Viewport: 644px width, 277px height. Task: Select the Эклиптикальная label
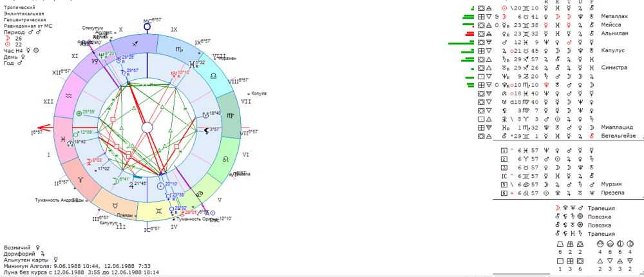pos(24,14)
